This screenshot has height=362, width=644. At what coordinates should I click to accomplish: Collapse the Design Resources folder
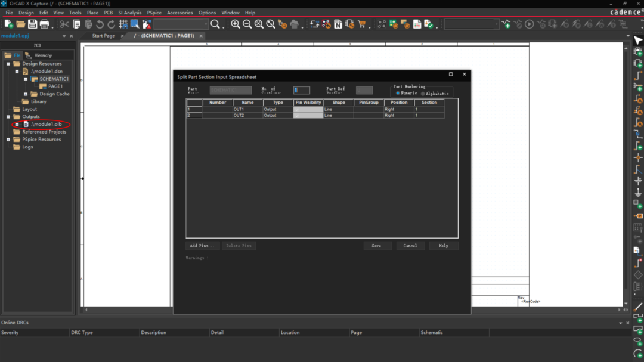point(8,64)
